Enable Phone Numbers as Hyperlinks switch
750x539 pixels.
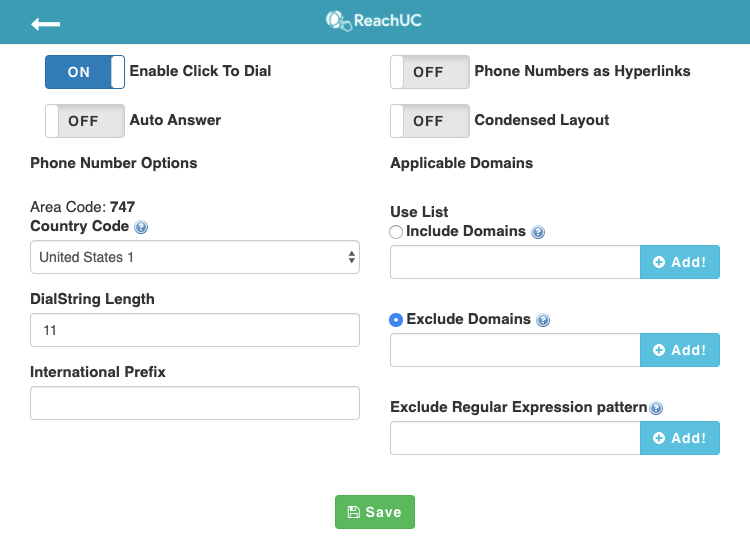pyautogui.click(x=430, y=72)
